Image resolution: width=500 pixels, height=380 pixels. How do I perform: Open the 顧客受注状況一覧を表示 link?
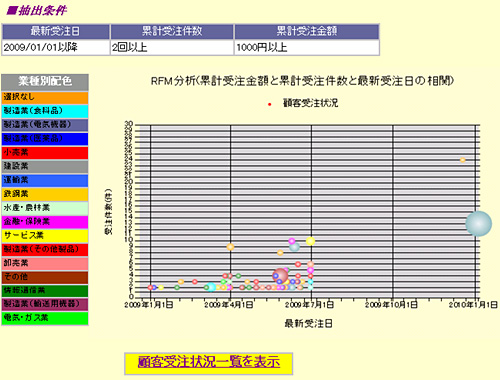[209, 362]
